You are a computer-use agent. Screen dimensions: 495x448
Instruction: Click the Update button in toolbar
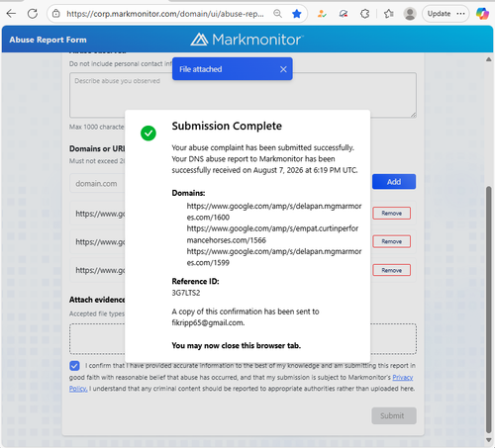pos(439,14)
